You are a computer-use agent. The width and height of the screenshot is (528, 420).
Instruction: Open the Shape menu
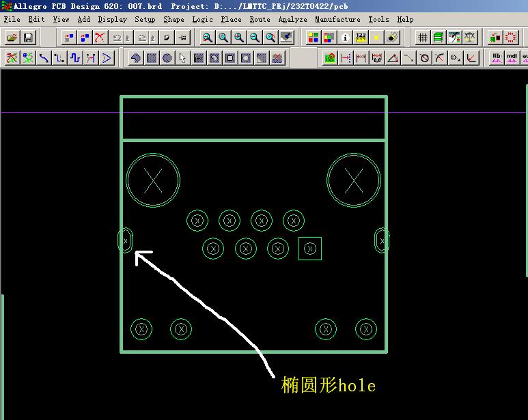[x=173, y=20]
